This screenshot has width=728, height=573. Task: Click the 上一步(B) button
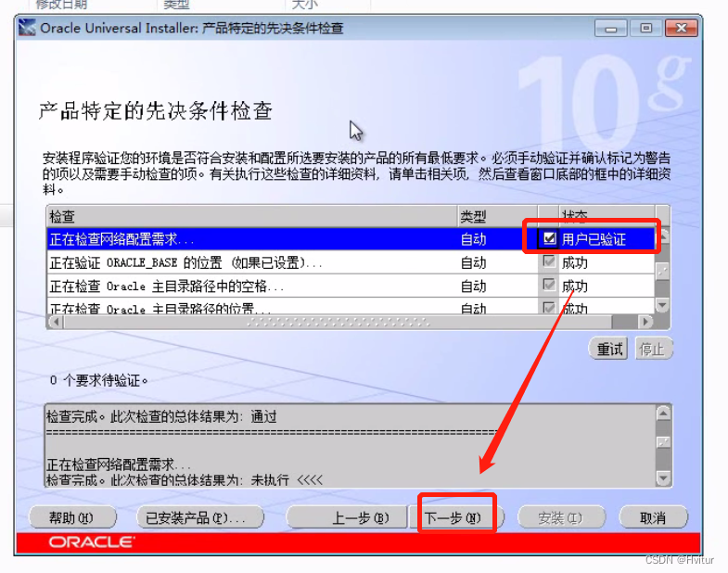(347, 517)
